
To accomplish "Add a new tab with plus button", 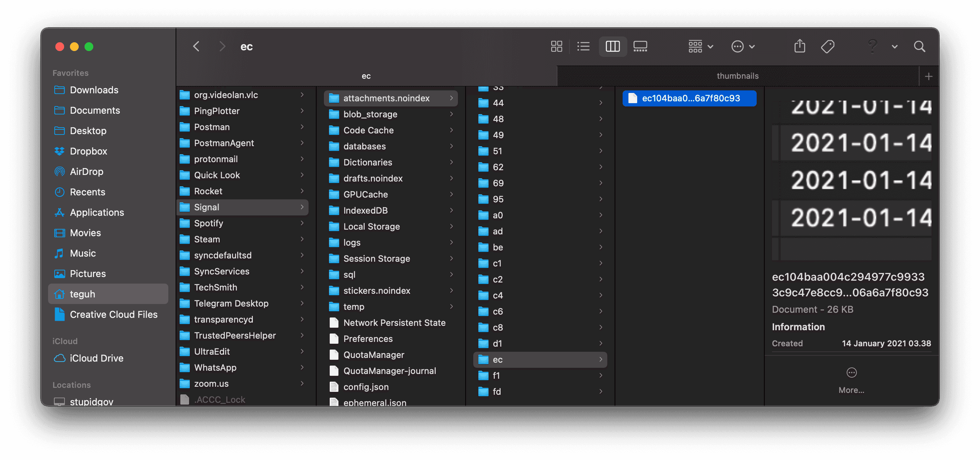I will tap(929, 76).
